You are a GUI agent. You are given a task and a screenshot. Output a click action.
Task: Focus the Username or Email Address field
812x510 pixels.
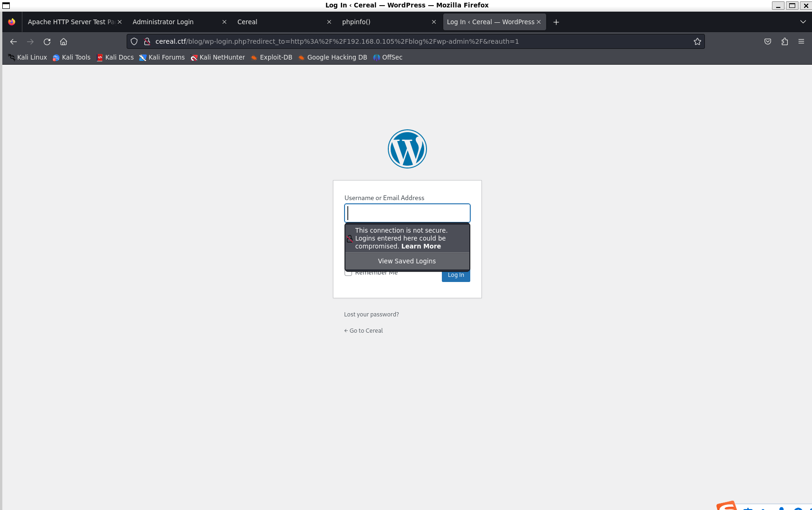coord(407,213)
